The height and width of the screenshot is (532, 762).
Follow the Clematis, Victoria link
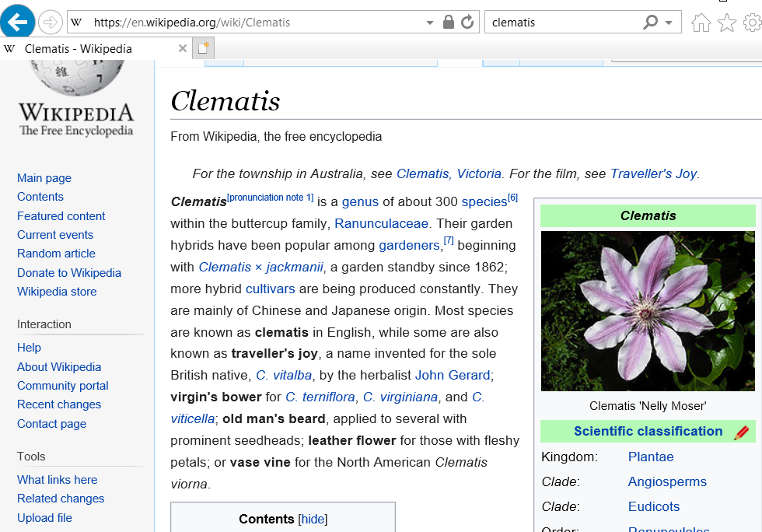pyautogui.click(x=449, y=173)
